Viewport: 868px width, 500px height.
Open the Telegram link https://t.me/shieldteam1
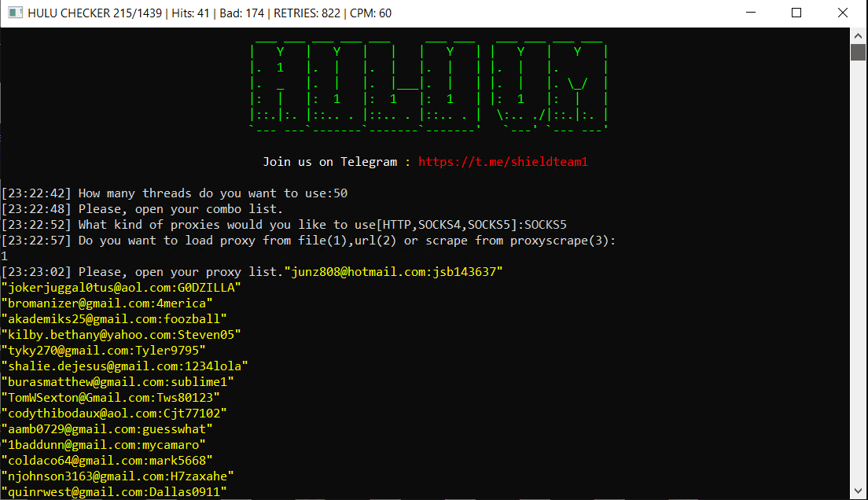(502, 161)
